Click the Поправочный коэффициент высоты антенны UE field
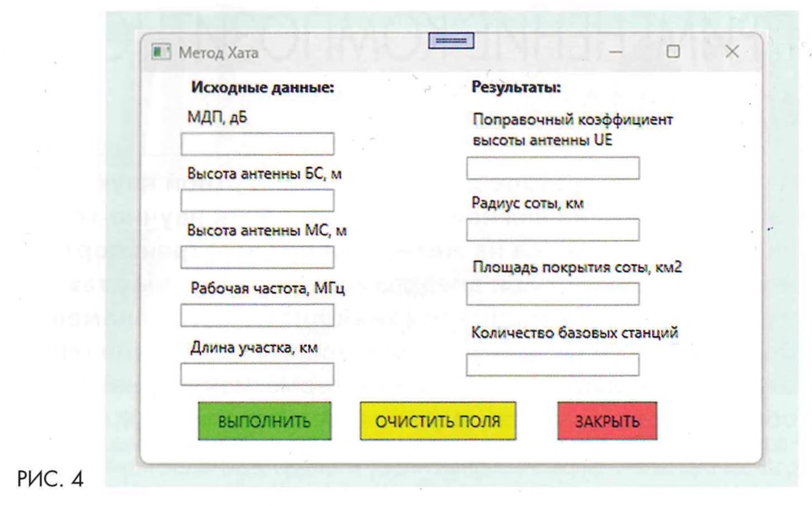Screen dimensions: 812x506 (x=553, y=168)
